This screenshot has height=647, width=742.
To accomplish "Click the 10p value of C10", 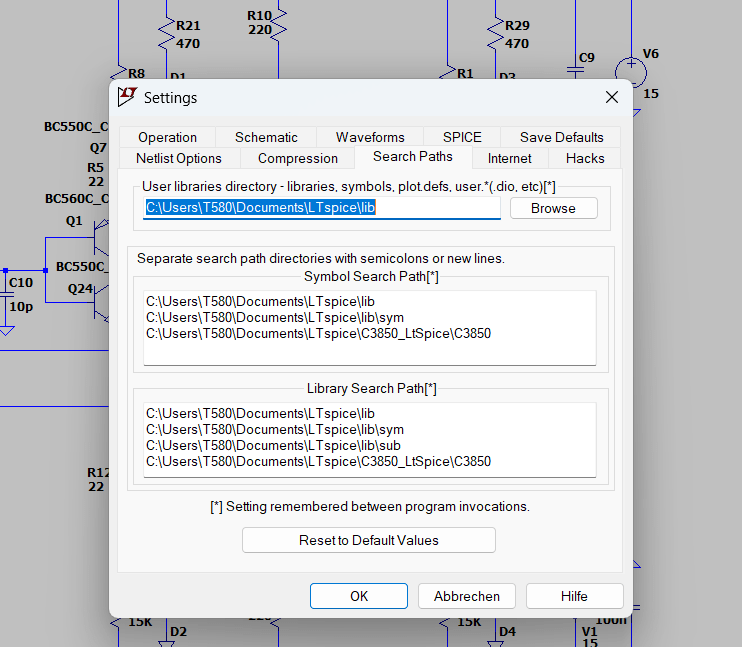I will tap(21, 307).
